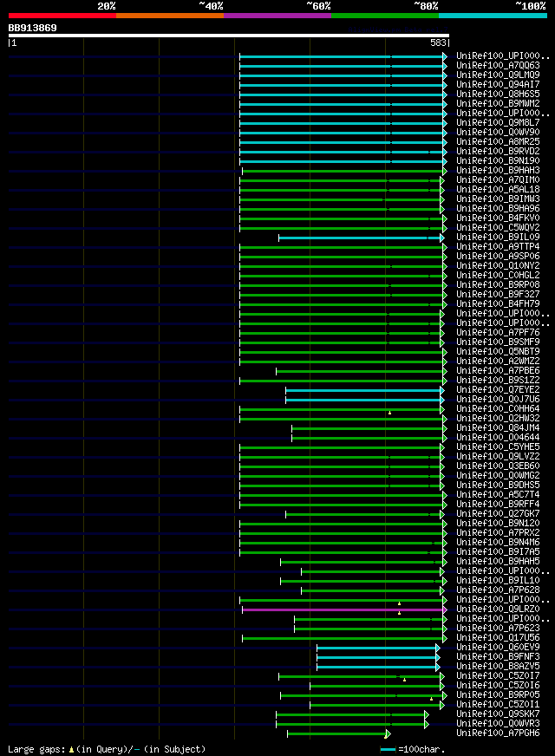Image resolution: width=555 pixels, height=756 pixels.
Task: Click the label UniRef100_B9RP05
Action: [498, 695]
